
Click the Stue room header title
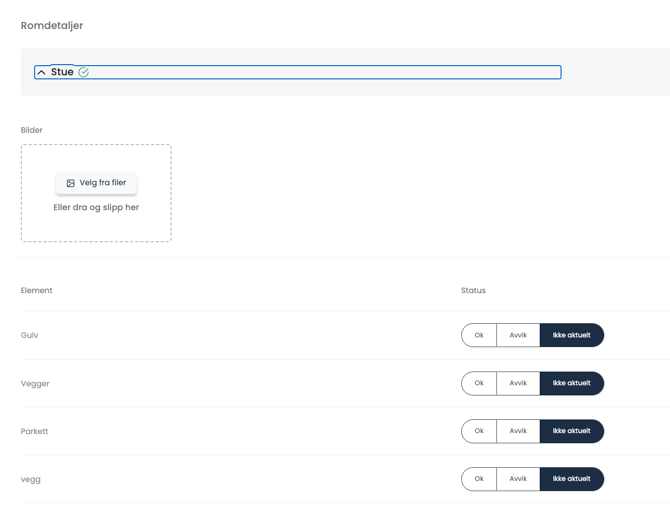click(62, 72)
